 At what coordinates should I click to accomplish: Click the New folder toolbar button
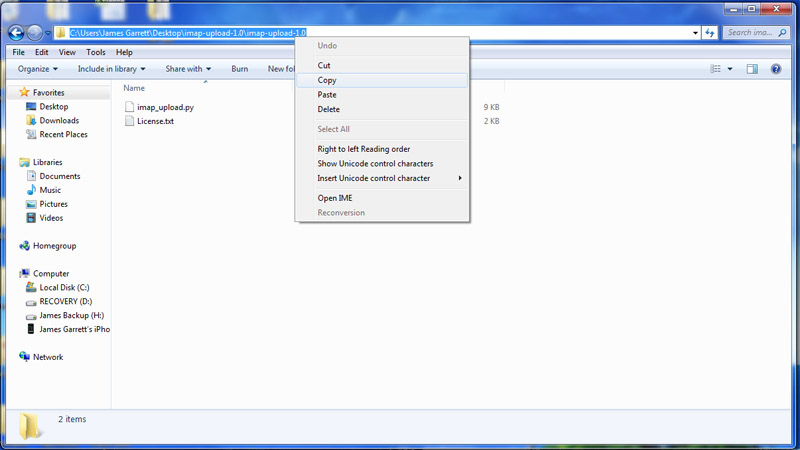coord(281,69)
